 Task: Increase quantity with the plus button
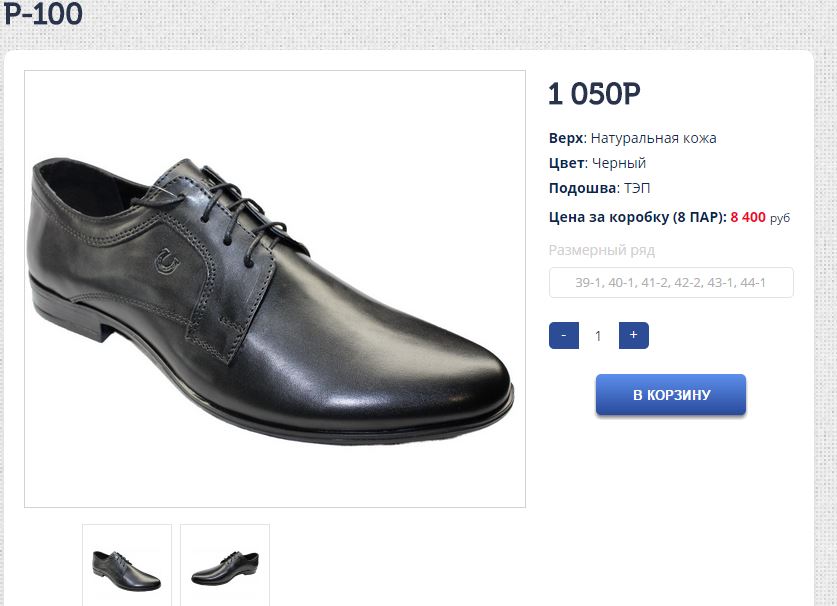point(633,336)
